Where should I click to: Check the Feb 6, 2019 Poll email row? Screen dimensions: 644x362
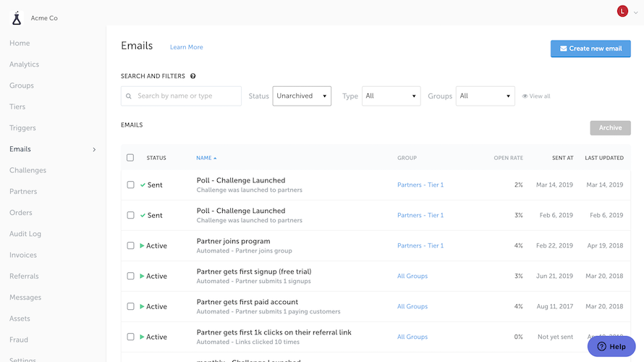130,215
